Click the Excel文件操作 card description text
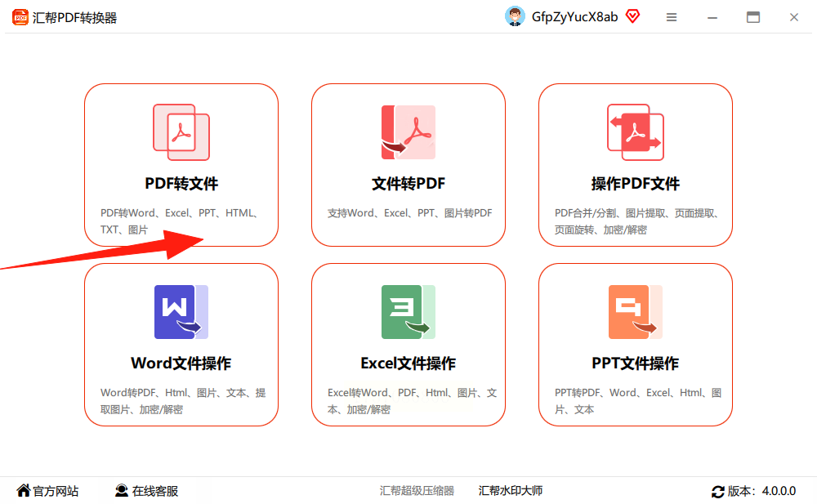The height and width of the screenshot is (504, 817). coord(412,401)
